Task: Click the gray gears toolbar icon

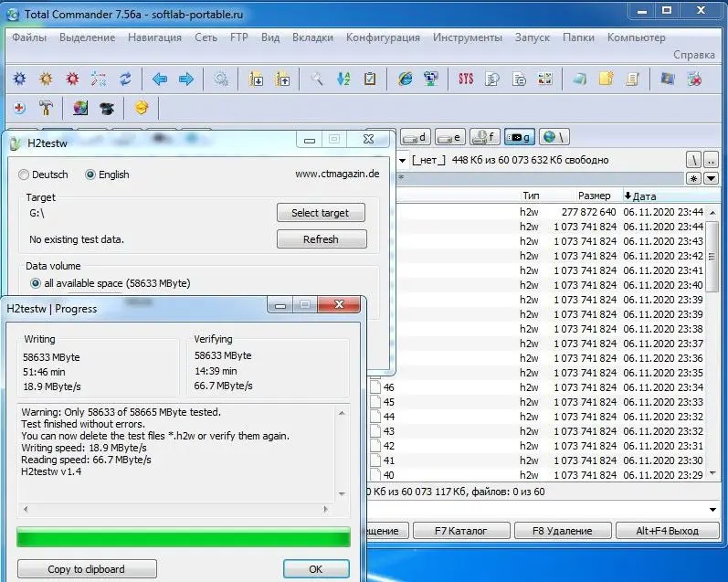Action: coord(221,79)
